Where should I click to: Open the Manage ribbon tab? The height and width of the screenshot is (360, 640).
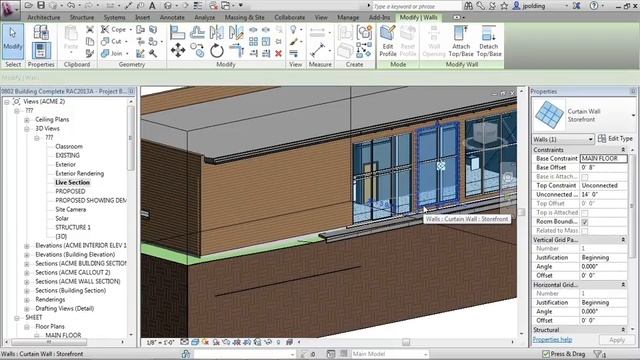pyautogui.click(x=348, y=17)
